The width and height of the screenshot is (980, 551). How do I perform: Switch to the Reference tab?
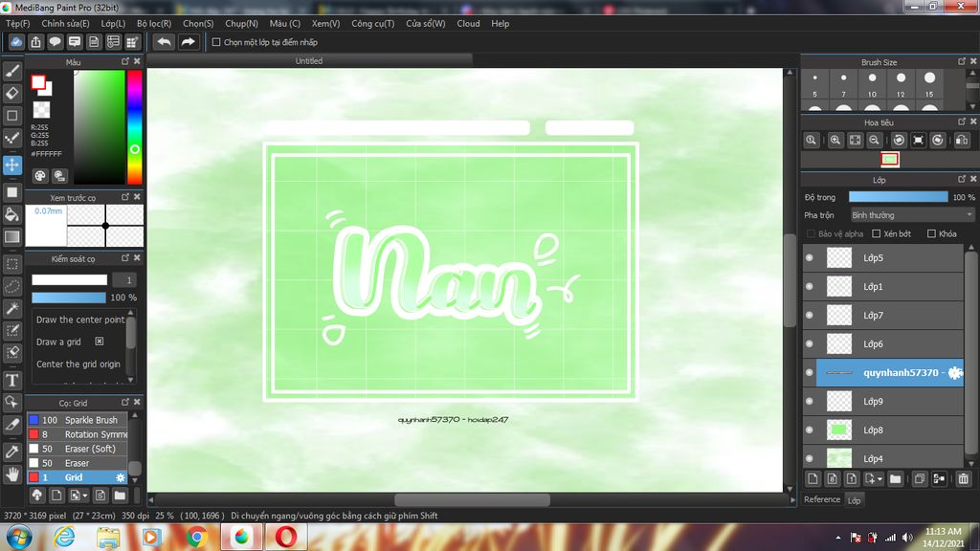pyautogui.click(x=821, y=499)
